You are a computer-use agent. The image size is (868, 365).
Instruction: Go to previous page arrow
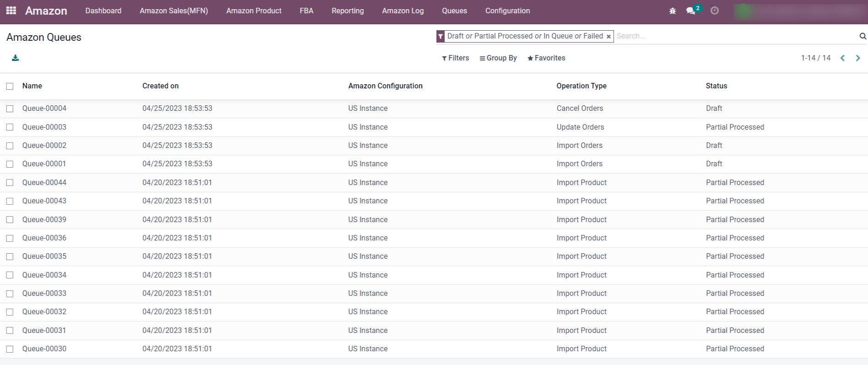842,58
